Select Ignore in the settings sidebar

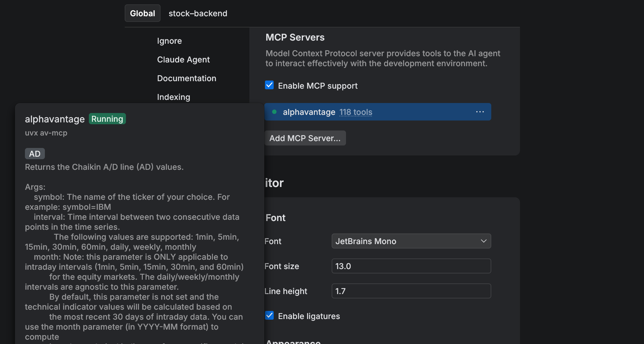click(169, 41)
